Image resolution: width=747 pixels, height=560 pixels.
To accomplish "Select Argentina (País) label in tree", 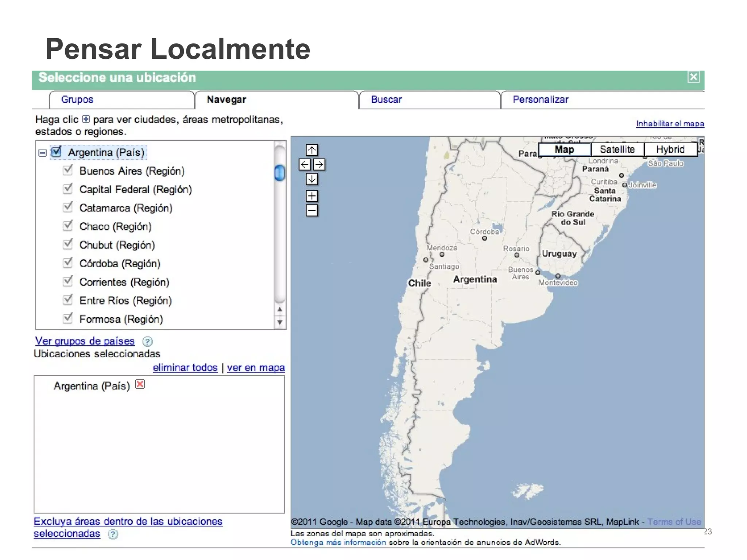I will pos(107,152).
